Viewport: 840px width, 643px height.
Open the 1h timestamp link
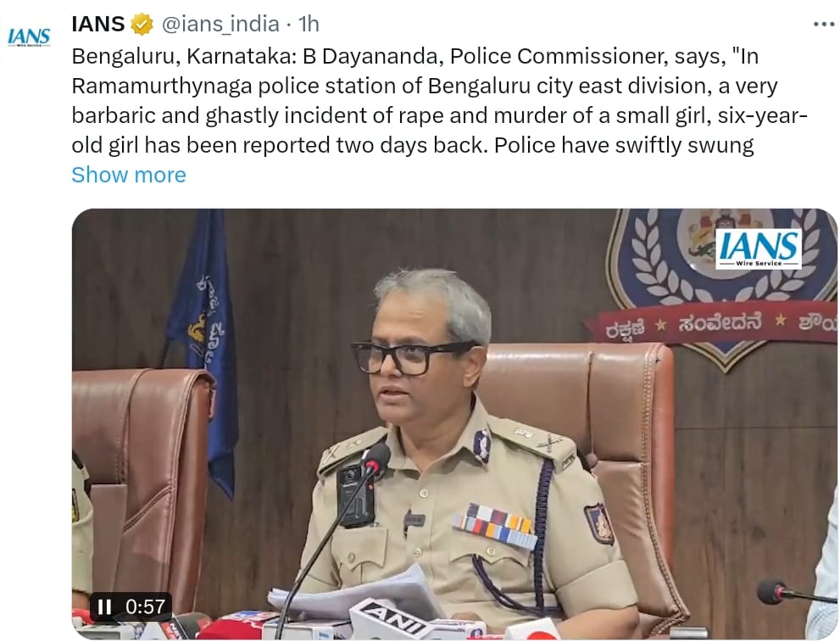[309, 24]
